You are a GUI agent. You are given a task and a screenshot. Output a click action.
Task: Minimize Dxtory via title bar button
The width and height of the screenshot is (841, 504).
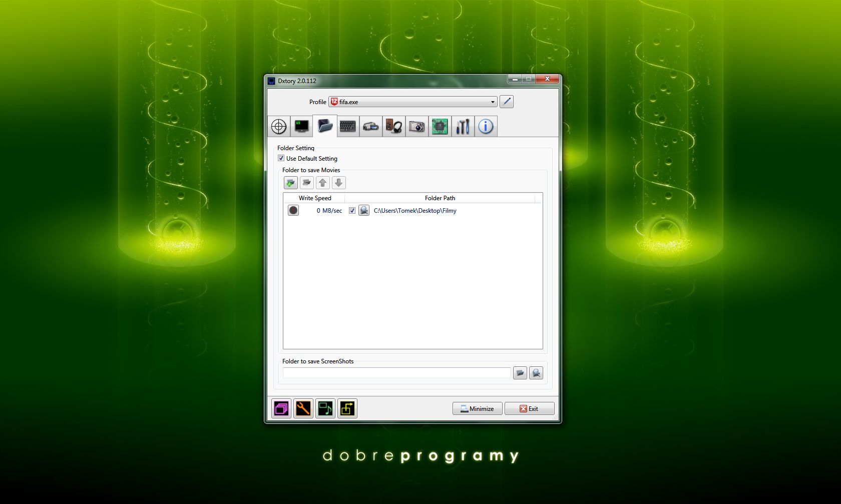(515, 79)
